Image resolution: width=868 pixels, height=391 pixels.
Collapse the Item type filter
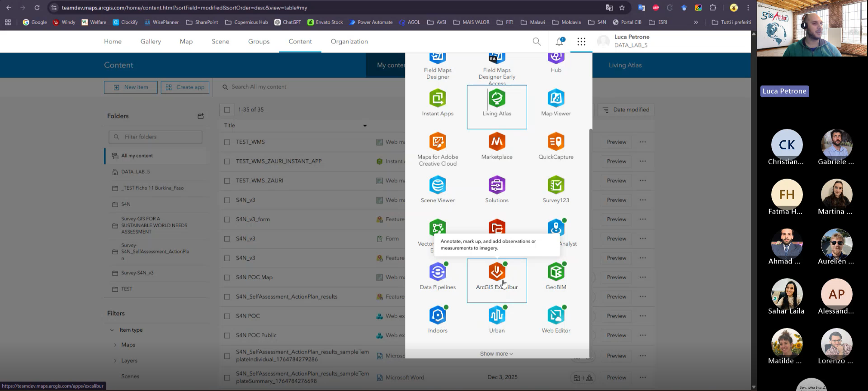112,330
